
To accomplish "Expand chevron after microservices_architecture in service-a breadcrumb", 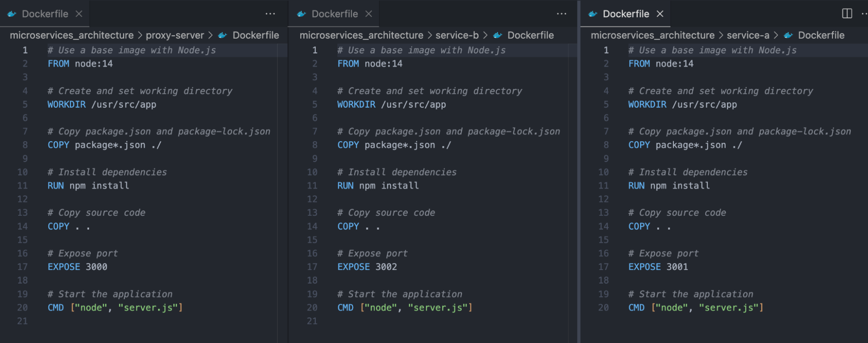I will (x=721, y=35).
